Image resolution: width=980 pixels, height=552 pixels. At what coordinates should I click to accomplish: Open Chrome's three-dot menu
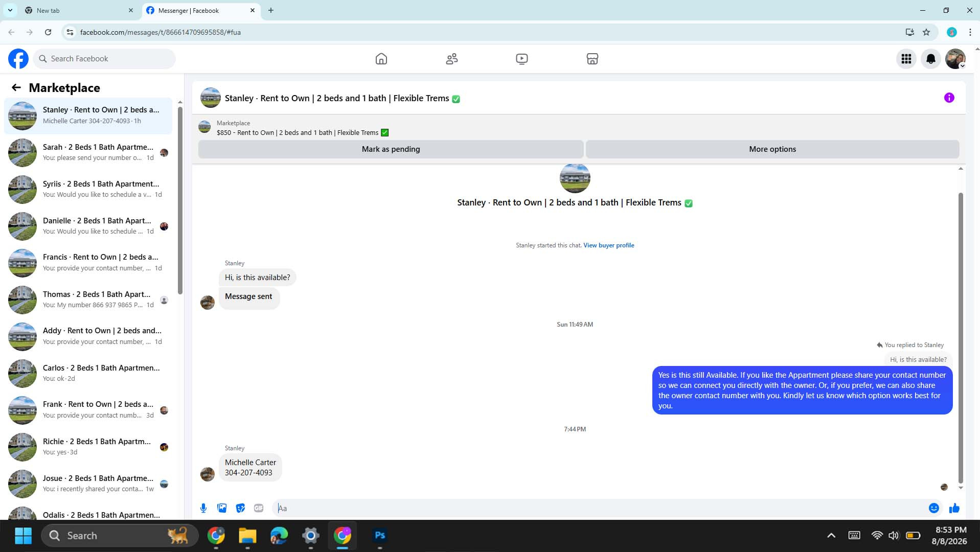coord(970,32)
